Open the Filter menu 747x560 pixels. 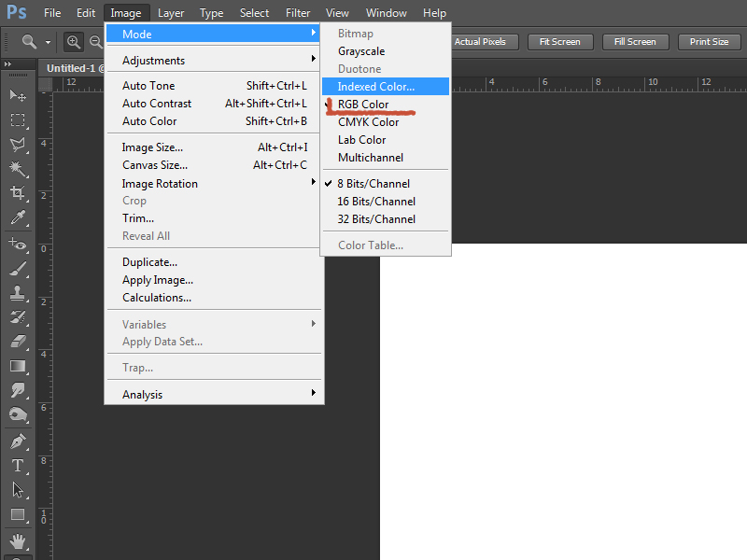coord(298,13)
